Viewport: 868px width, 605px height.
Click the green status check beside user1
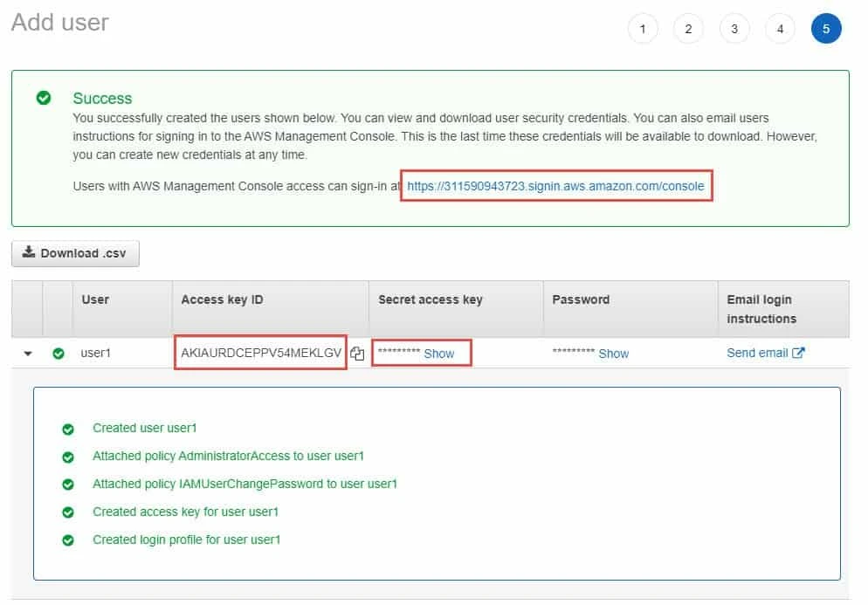click(x=58, y=353)
